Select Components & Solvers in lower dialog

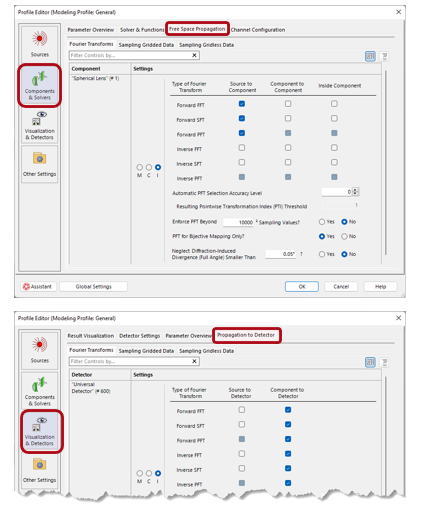point(40,390)
